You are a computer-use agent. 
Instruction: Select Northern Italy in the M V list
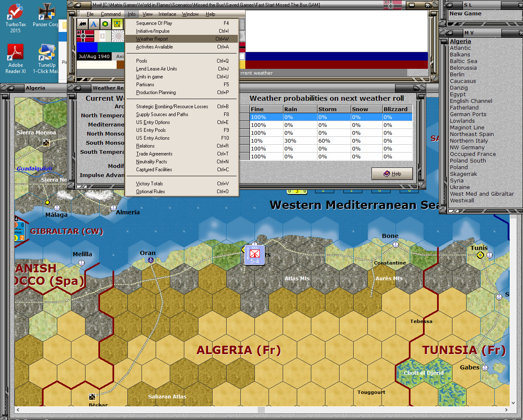[469, 141]
